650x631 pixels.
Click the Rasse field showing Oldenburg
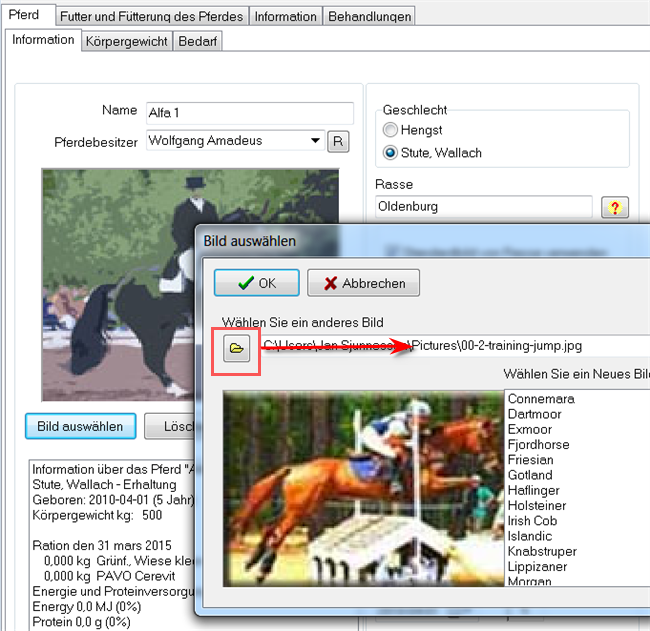[484, 206]
